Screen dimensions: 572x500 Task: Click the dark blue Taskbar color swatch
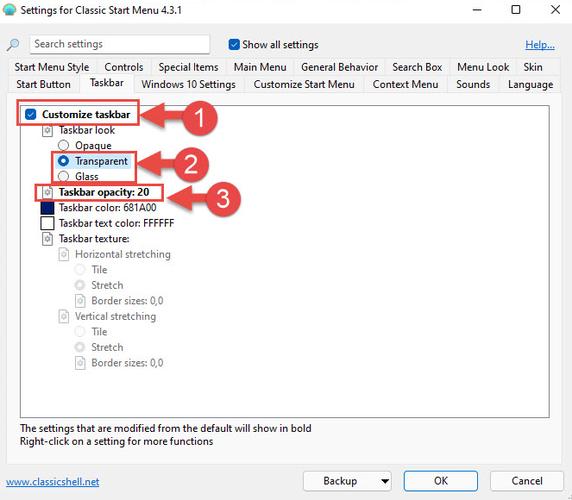coord(47,208)
